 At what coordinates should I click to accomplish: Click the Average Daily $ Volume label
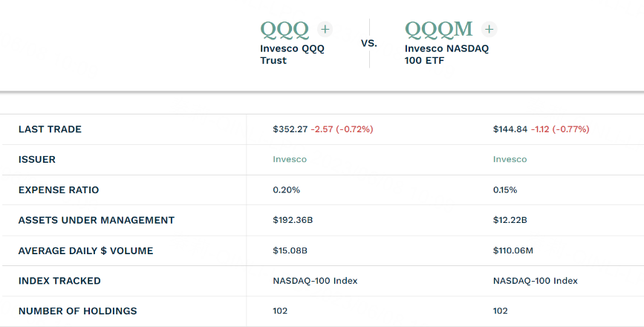[85, 250]
